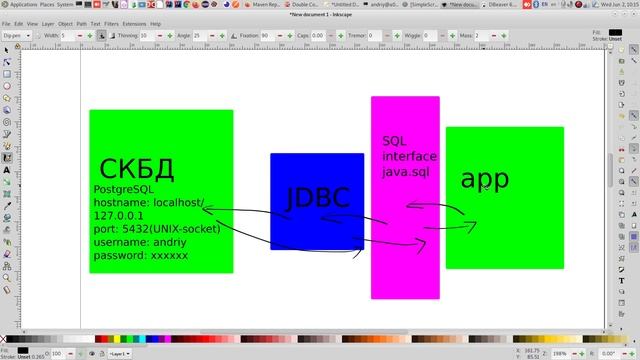Click the zoom percentage field
Screen dimensions: 640x360
561,353
